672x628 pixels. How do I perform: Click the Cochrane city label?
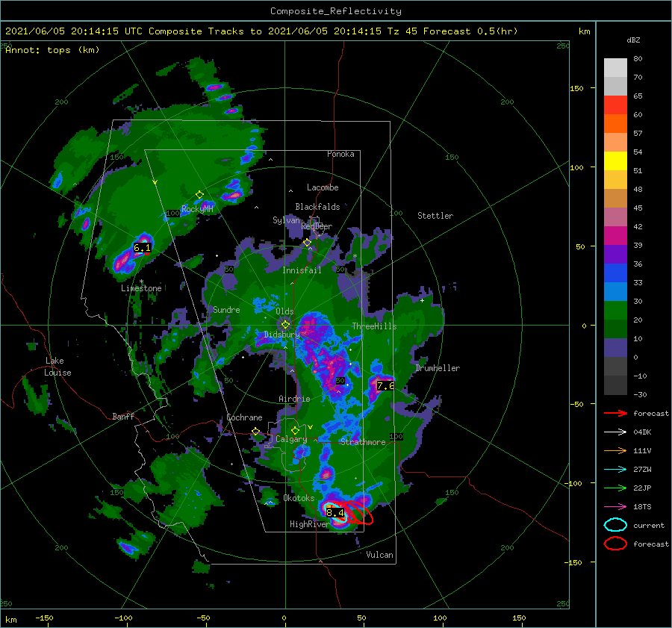(244, 417)
